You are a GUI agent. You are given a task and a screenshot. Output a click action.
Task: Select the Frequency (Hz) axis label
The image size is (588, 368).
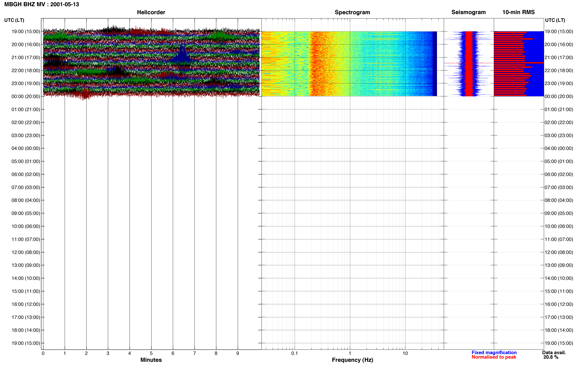click(x=352, y=360)
